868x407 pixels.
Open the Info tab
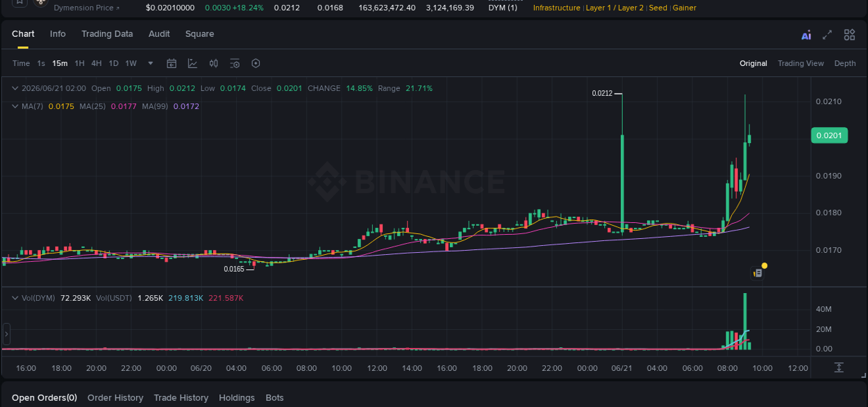point(58,34)
